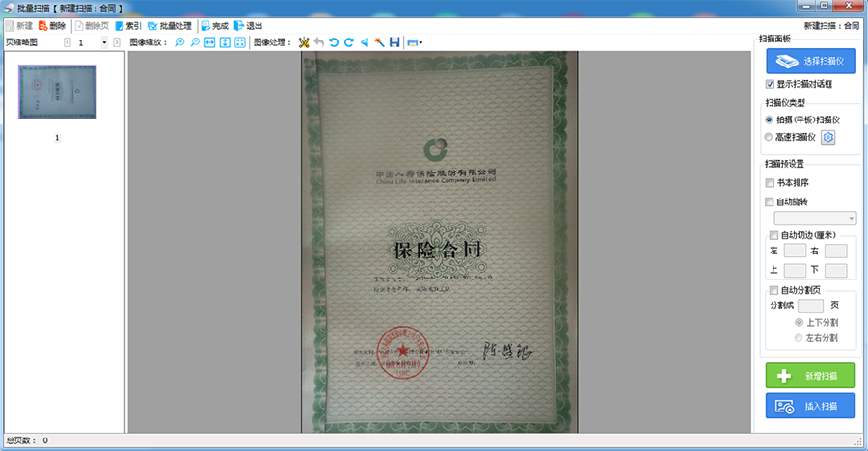Click the green 新增扫描 button
Screen dimensions: 868x451
[x=810, y=376]
